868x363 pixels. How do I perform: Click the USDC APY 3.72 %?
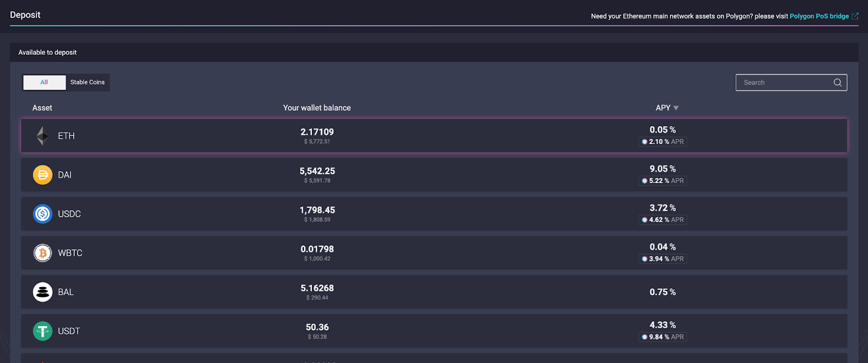pyautogui.click(x=662, y=208)
